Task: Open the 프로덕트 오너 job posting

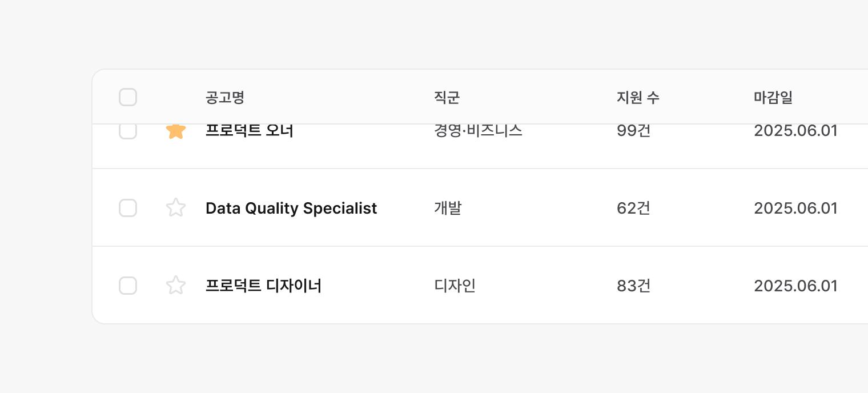Action: (x=249, y=132)
